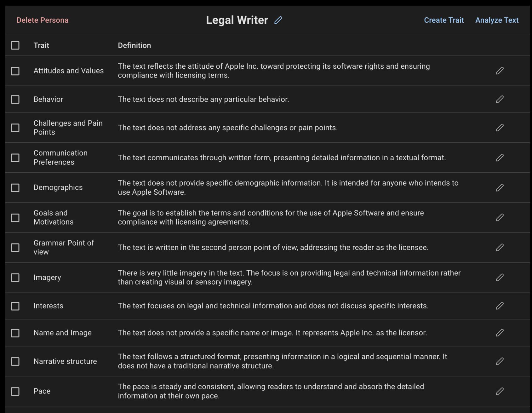
Task: Edit the Goals and Motivations definition
Action: 500,217
